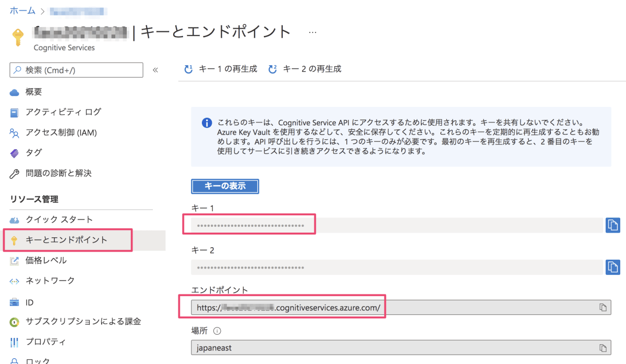Viewport: 626px width, 364px height.
Task: Click the icon beside 価格レベル
Action: click(15, 261)
